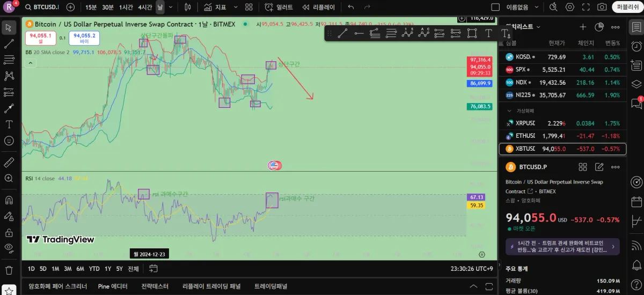
Task: Click the red 94,055.1 sell button
Action: pos(41,38)
